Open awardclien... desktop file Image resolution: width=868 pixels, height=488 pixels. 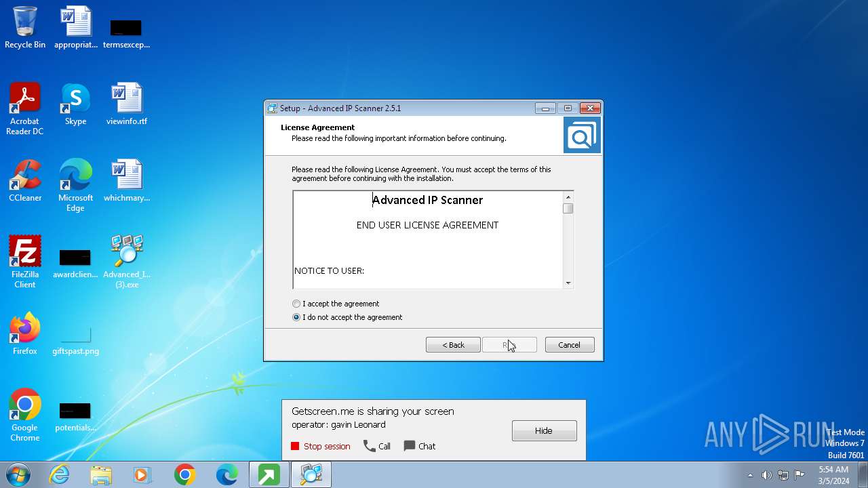tap(75, 263)
